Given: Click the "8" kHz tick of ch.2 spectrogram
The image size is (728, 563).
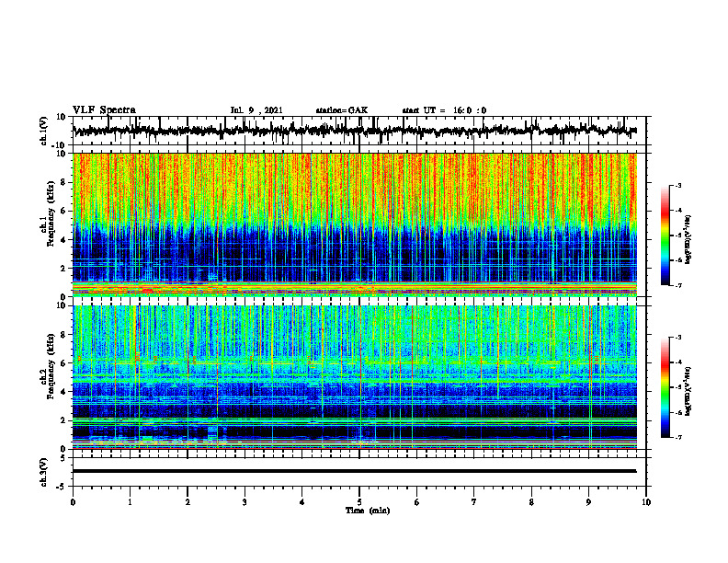Looking at the screenshot, I should [x=64, y=335].
